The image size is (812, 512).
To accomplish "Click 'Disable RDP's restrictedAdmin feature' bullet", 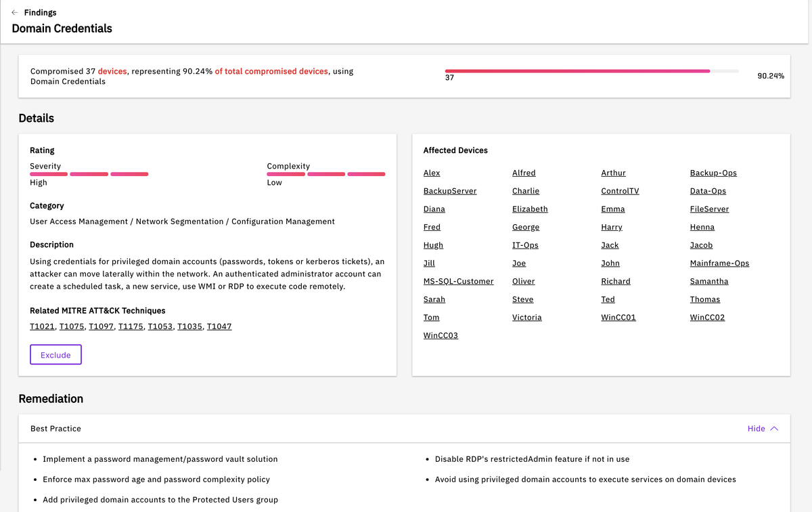I will tap(532, 459).
